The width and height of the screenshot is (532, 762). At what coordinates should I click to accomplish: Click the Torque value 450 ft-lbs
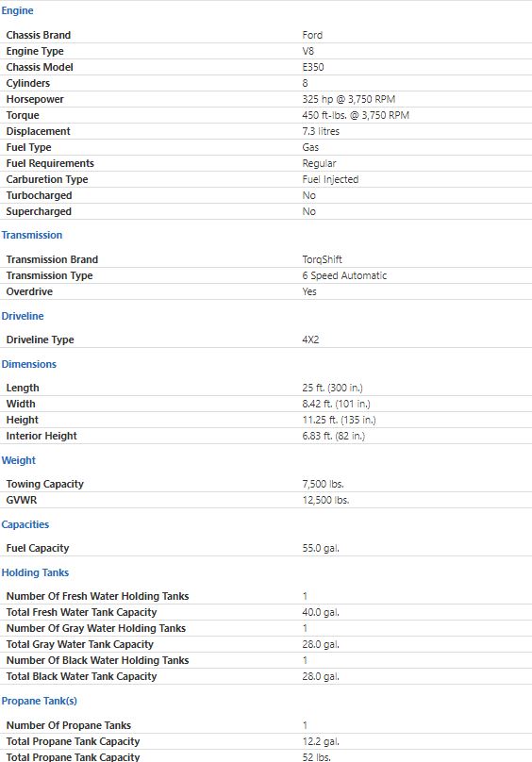point(356,115)
